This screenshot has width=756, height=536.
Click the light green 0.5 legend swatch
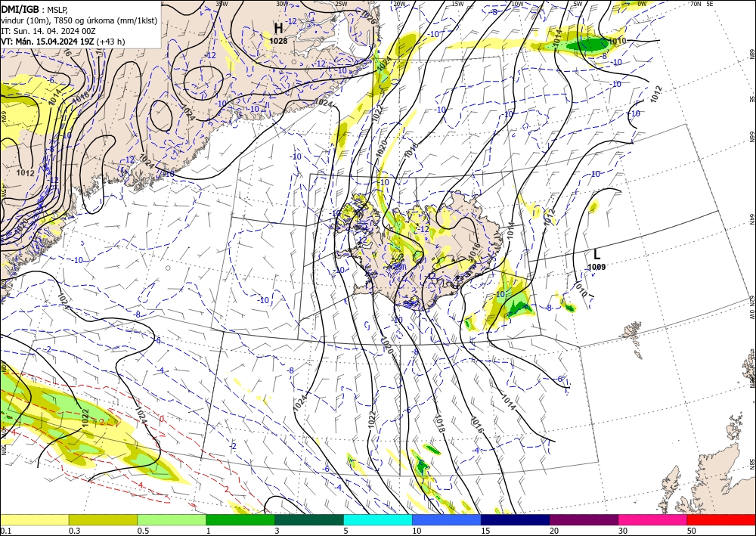[x=172, y=519]
